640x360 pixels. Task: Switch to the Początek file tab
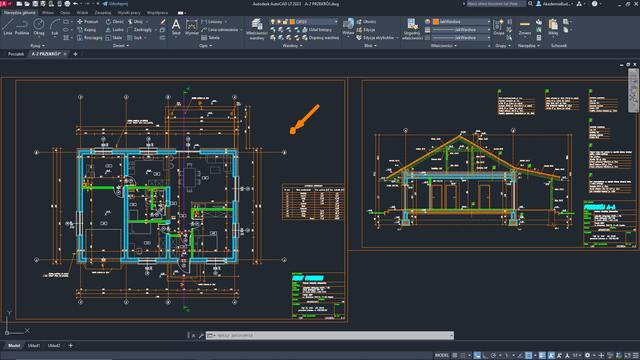16,54
